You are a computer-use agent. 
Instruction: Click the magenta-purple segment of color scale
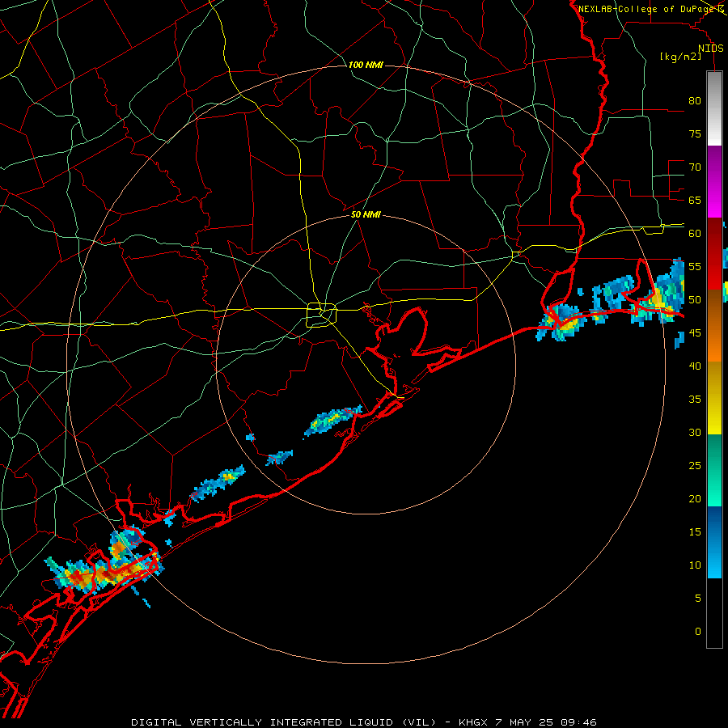pos(714,182)
